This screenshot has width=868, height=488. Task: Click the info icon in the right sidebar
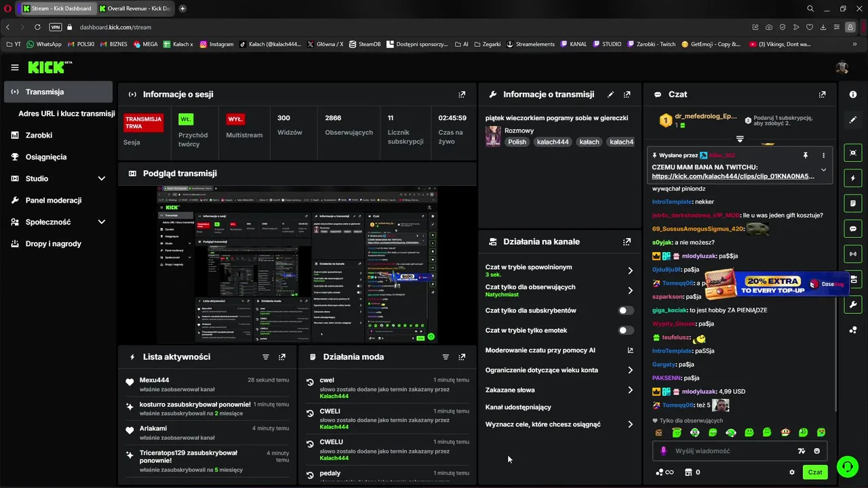pyautogui.click(x=853, y=94)
